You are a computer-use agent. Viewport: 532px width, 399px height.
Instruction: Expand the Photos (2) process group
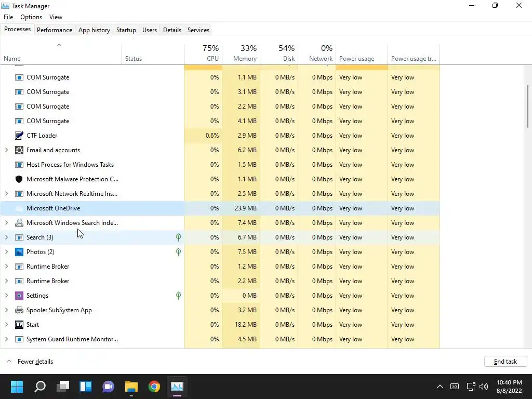[x=6, y=252]
